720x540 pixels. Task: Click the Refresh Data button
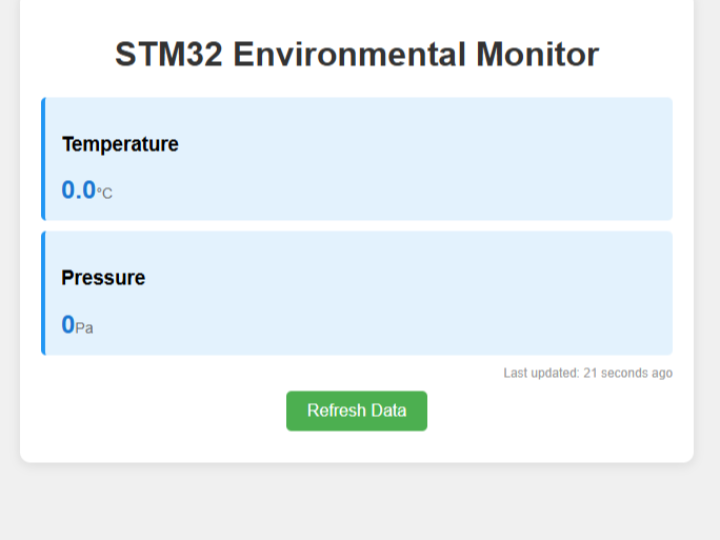point(356,411)
